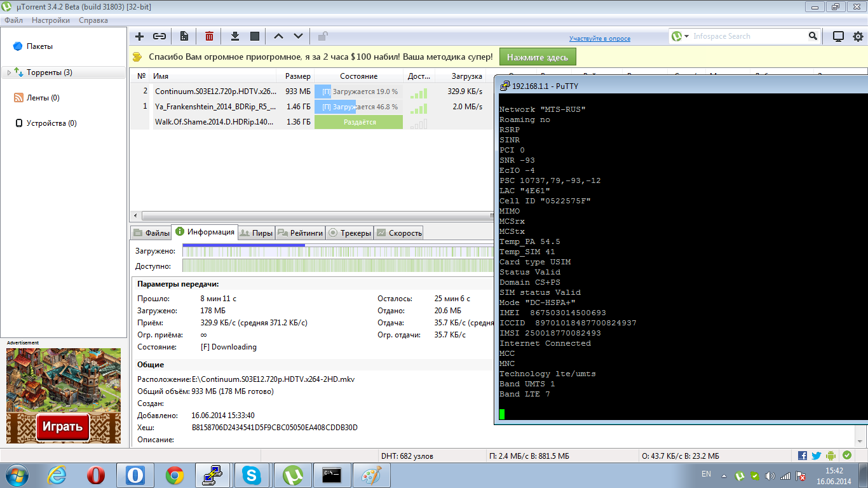Click the Add Torrent plus icon
Image resolution: width=868 pixels, height=488 pixels.
pos(140,36)
